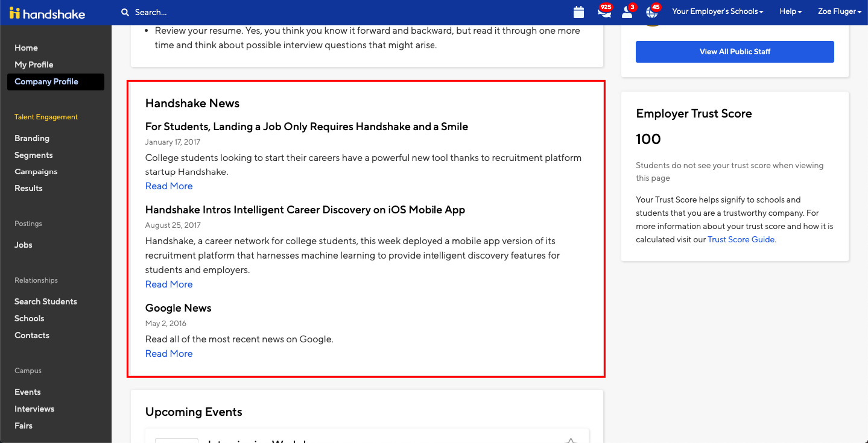Image resolution: width=868 pixels, height=443 pixels.
Task: Read More under Google News
Action: pos(169,354)
